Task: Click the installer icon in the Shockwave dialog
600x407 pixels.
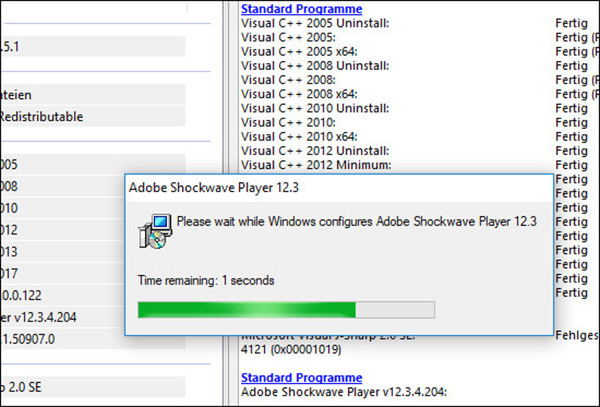Action: click(x=152, y=231)
